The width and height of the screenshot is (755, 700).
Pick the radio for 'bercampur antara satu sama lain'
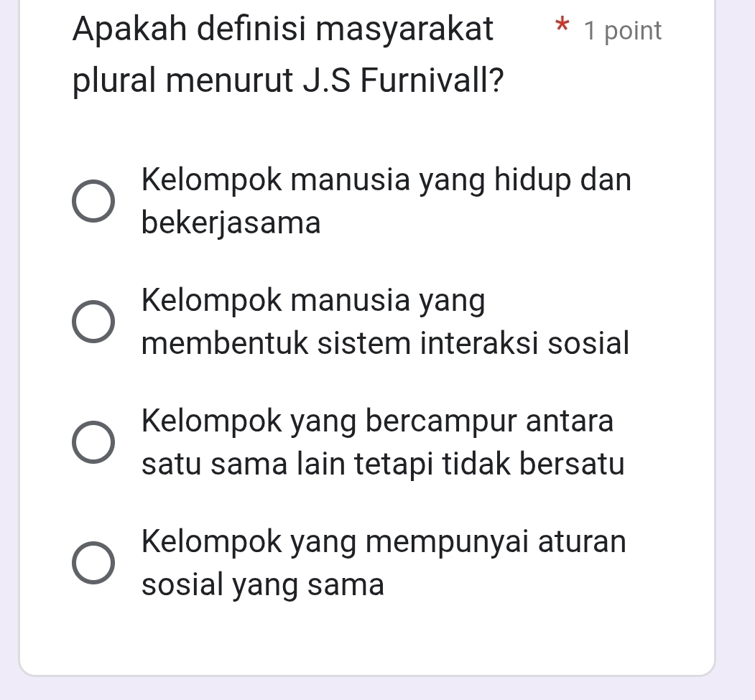tap(93, 442)
